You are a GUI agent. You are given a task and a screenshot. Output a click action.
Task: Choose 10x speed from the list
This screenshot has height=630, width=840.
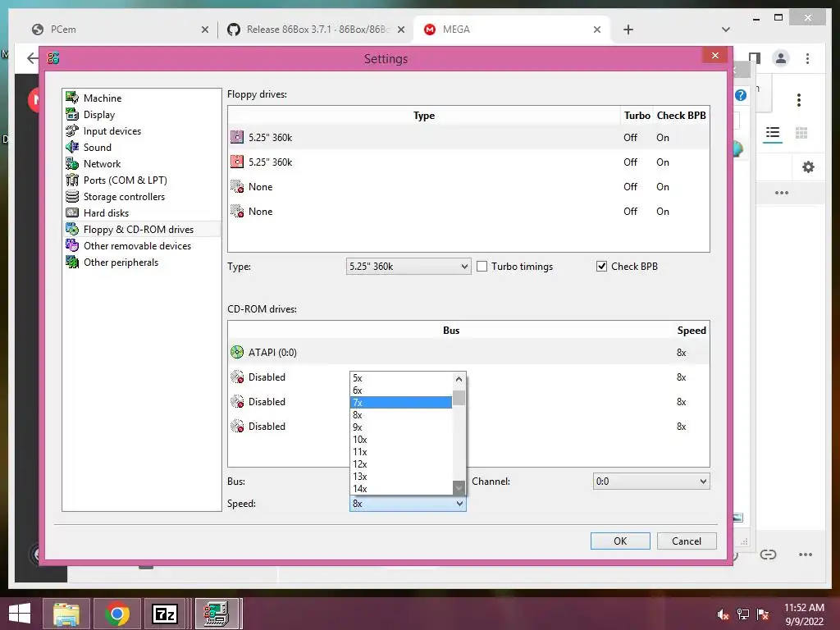[x=401, y=440]
